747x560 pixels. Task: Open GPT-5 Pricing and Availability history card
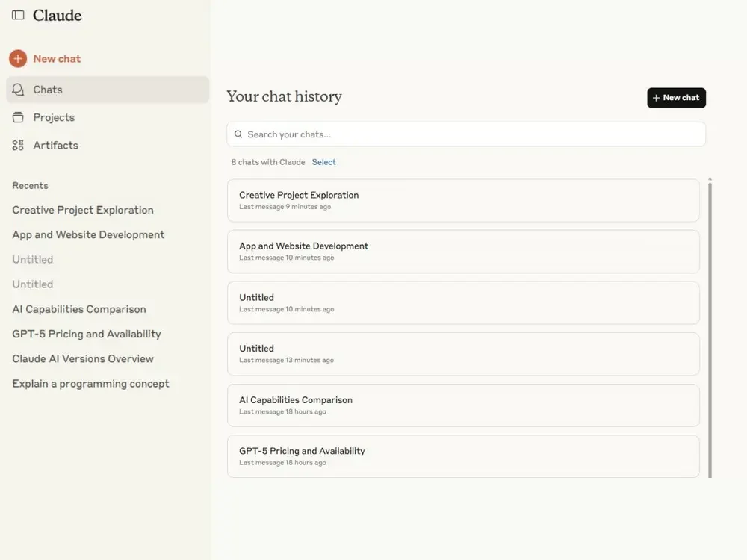463,456
